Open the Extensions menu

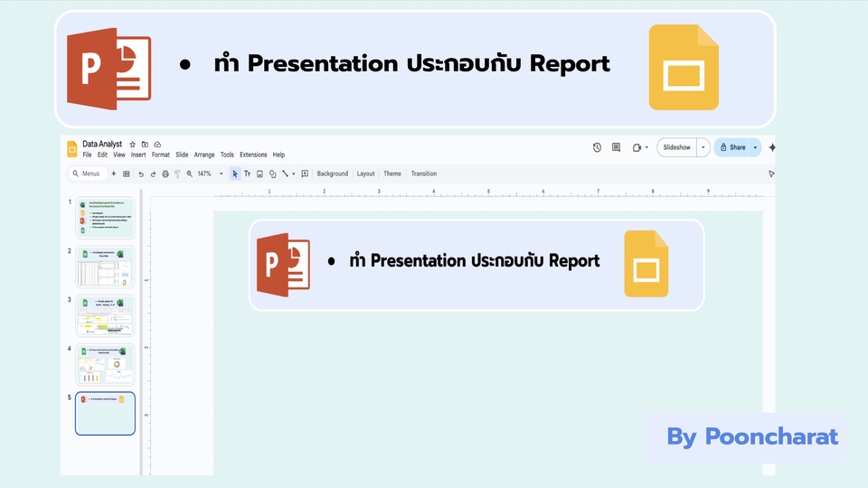(253, 155)
